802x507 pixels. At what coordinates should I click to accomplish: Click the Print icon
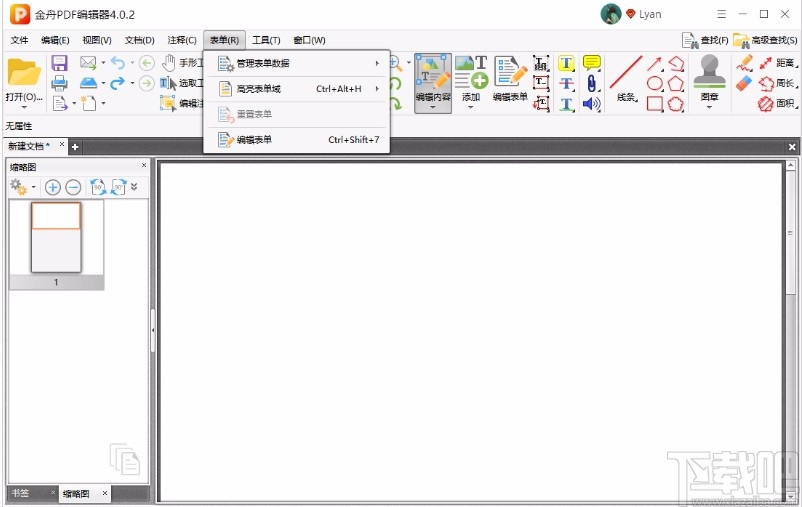[x=59, y=83]
